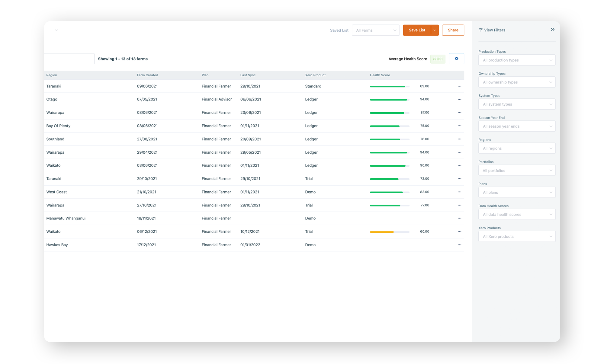Open row options for Wairarapa 29/04/2021
This screenshot has height=364, width=604.
point(459,152)
